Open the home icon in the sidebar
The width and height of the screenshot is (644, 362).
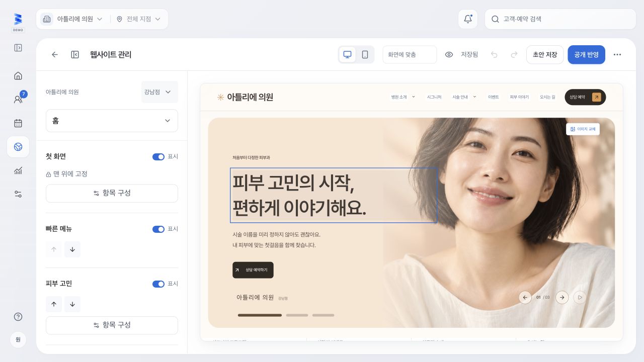point(18,76)
